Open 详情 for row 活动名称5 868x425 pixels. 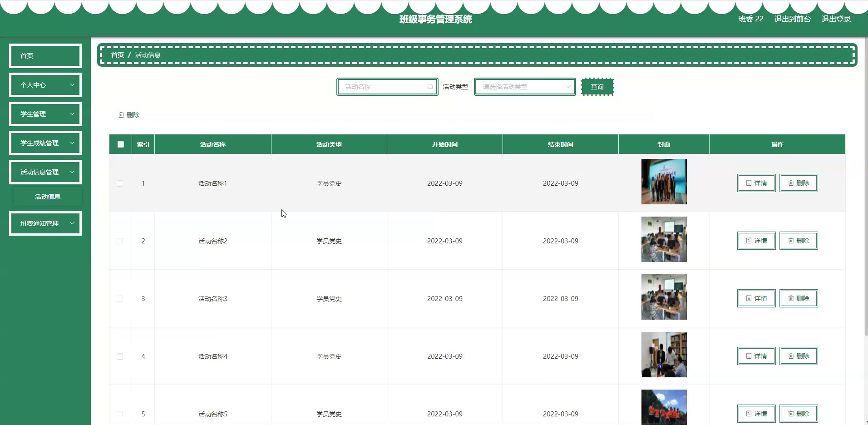tap(756, 414)
